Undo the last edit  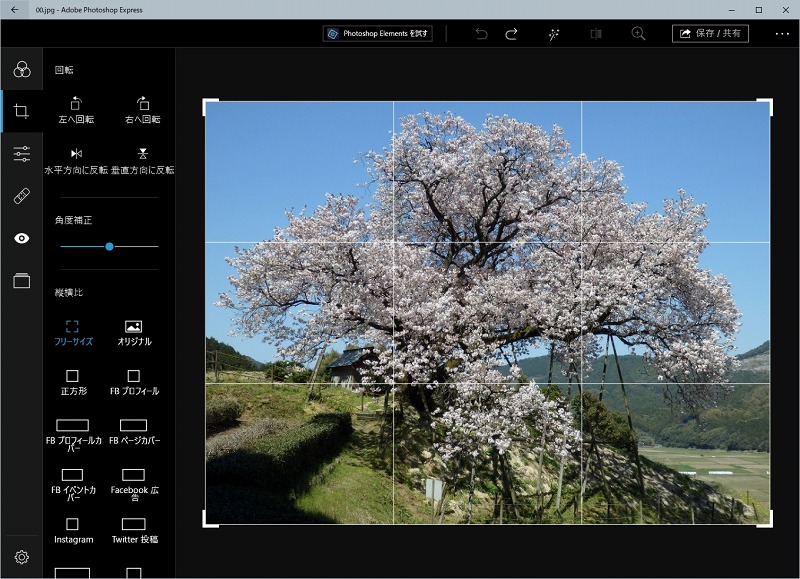pyautogui.click(x=481, y=34)
